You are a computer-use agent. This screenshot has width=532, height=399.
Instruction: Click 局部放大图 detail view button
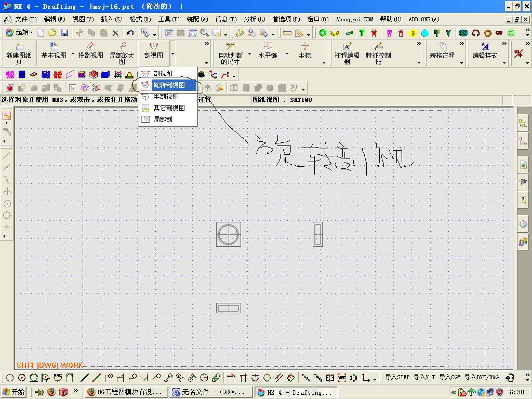[x=122, y=54]
